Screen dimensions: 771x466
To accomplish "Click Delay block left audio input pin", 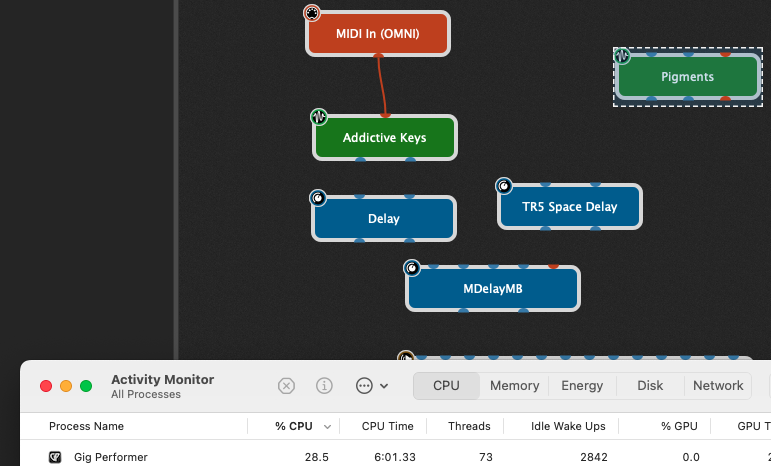I will 359,196.
